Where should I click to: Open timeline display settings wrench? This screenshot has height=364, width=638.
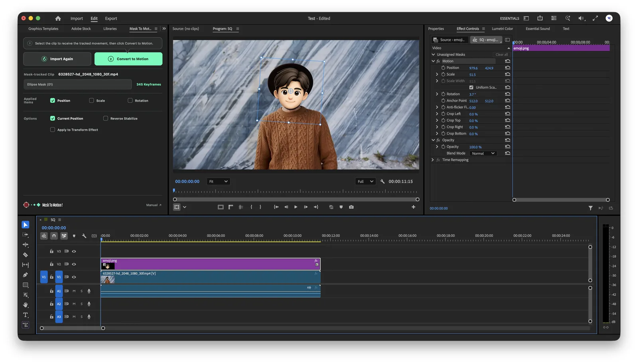(84, 236)
